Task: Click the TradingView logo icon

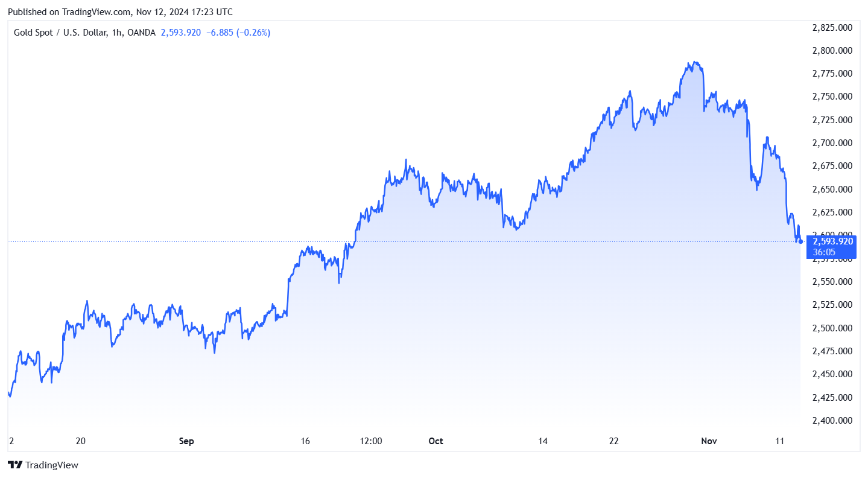Action: click(x=15, y=465)
